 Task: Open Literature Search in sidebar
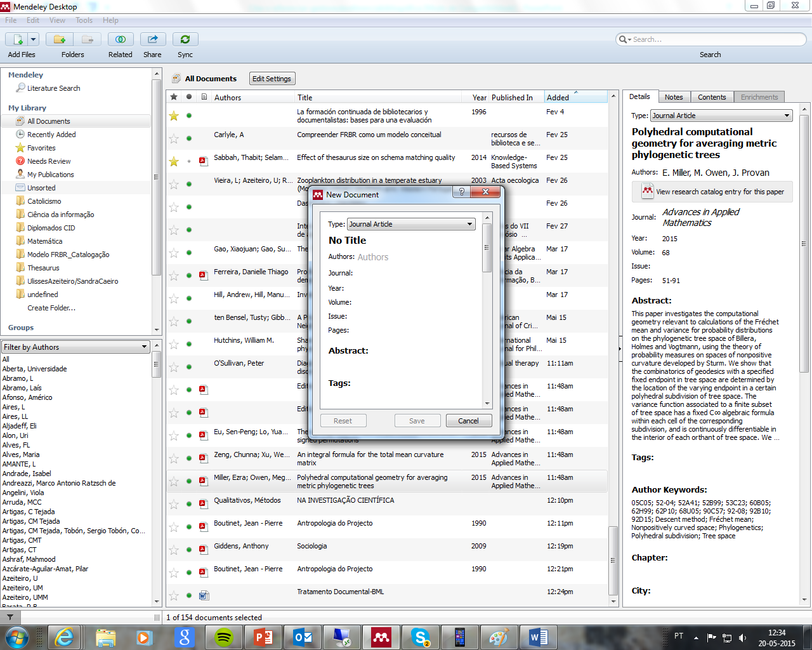click(53, 88)
